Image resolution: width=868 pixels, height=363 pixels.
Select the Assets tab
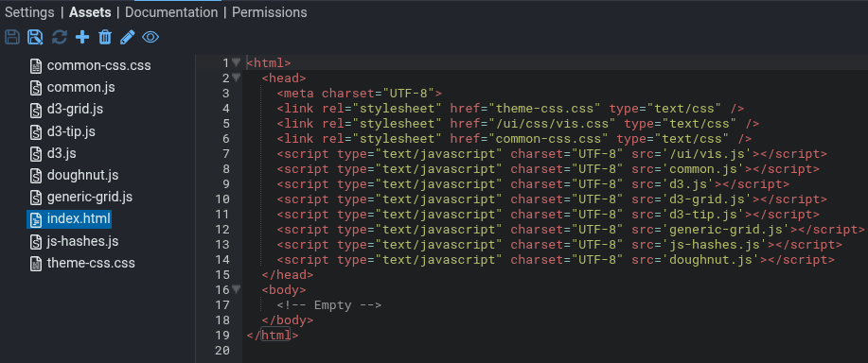point(90,12)
